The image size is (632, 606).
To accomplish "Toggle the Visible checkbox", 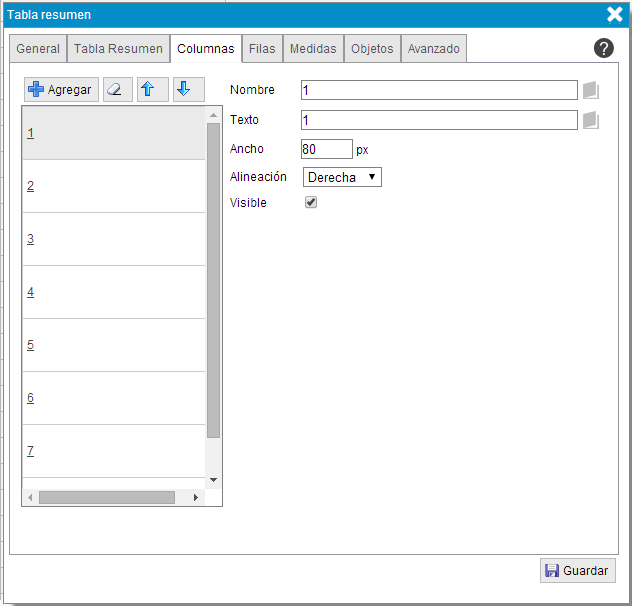I will coord(311,202).
